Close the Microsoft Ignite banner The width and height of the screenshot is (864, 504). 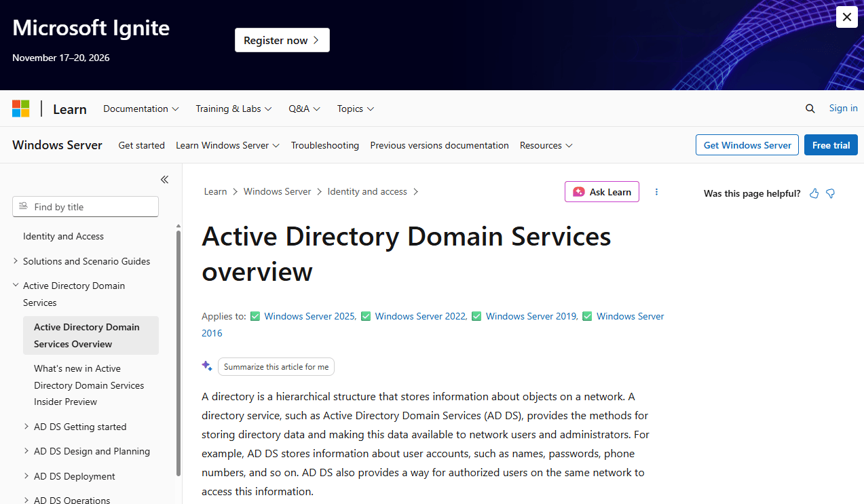pyautogui.click(x=847, y=17)
